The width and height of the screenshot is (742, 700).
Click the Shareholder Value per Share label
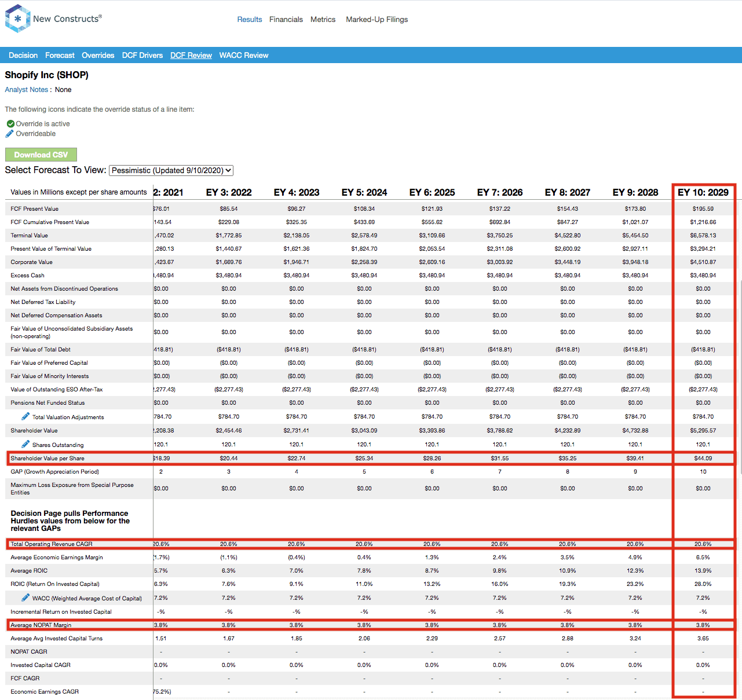[x=47, y=459]
